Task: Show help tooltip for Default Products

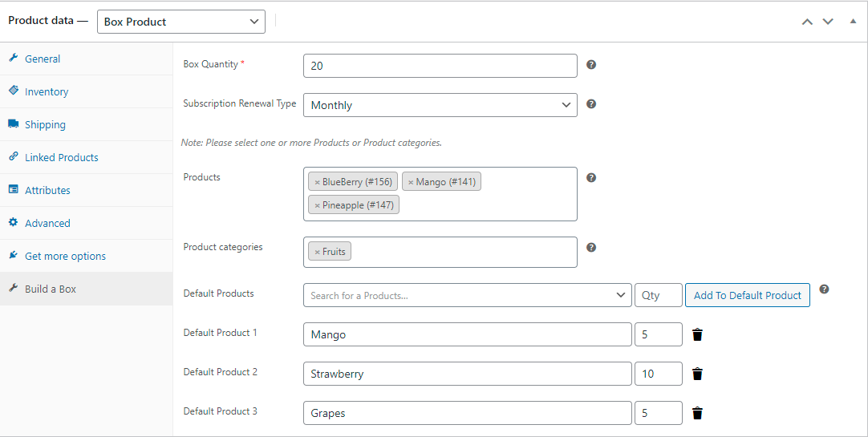Action: pos(824,289)
